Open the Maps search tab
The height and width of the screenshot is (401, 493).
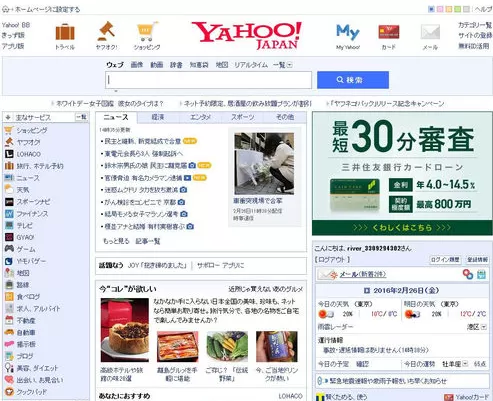tap(222, 65)
